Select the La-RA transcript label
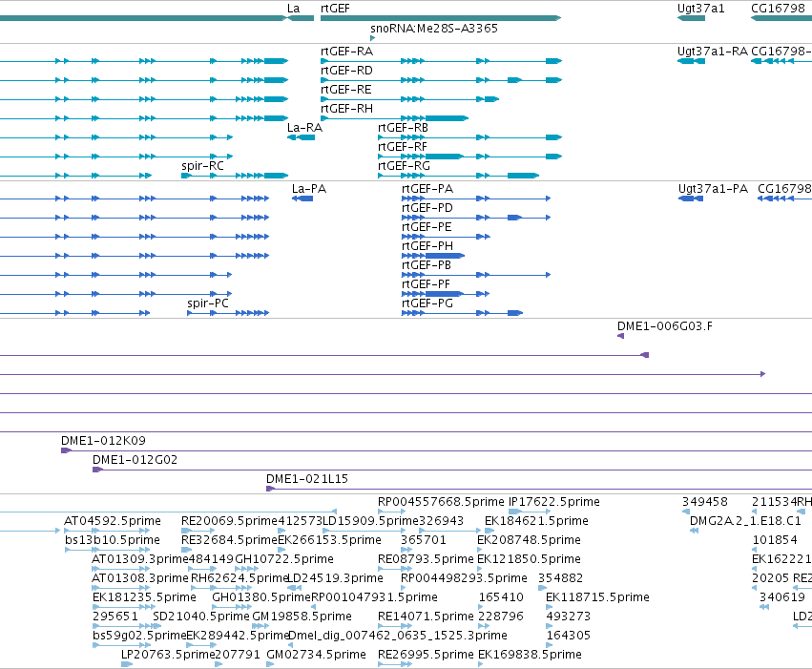812x669 pixels. 305,128
